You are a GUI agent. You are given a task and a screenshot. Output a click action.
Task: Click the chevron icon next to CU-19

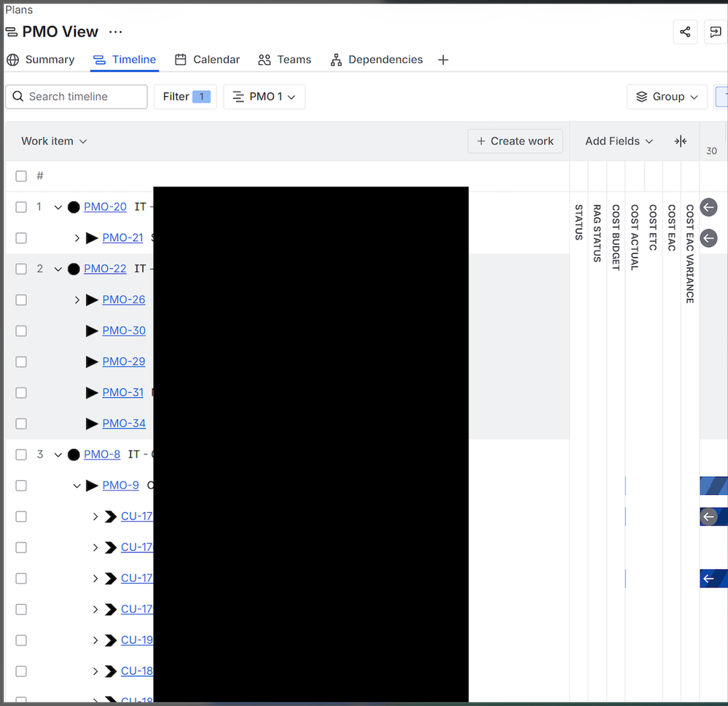[x=111, y=640]
